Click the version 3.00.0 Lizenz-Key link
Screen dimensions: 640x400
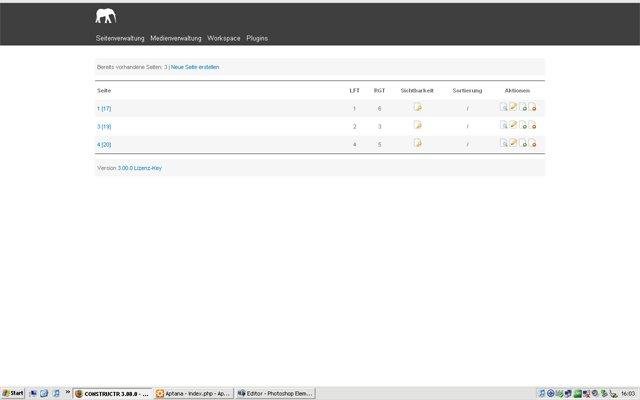point(140,168)
